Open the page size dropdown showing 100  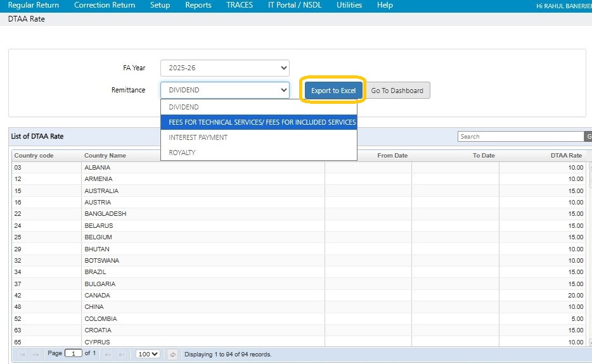click(148, 355)
